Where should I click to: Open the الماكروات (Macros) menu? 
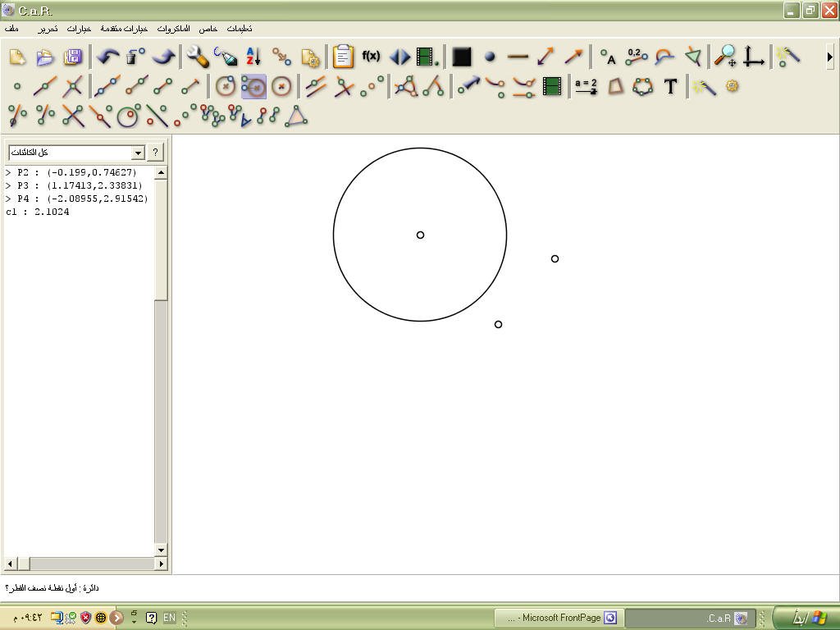(x=173, y=29)
